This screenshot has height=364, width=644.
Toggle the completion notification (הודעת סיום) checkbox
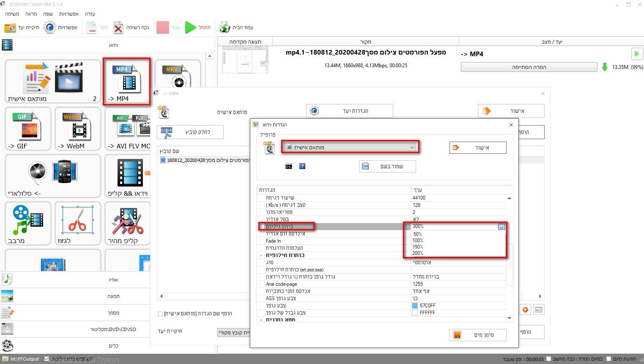point(609,359)
